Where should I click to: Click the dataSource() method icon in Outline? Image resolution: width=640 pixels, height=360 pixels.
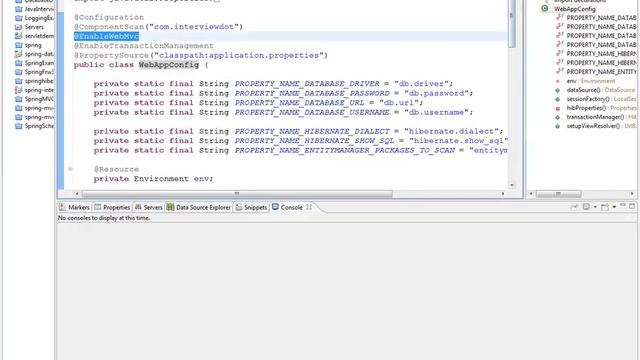[x=558, y=90]
